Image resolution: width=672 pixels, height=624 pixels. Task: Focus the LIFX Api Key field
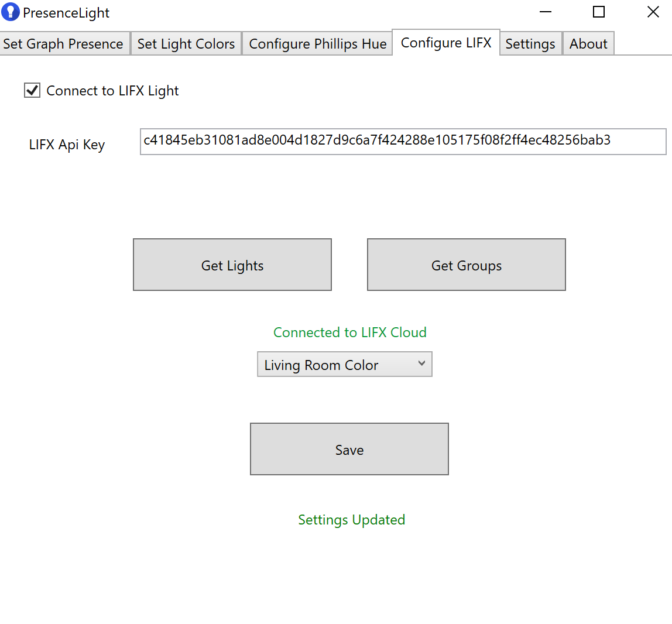tap(403, 142)
